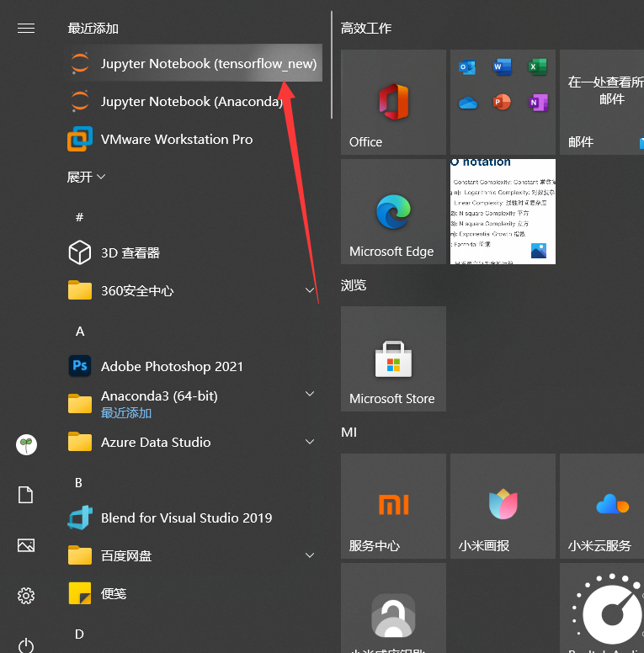This screenshot has width=644, height=653.
Task: Open VMware Workstation Pro
Action: [194, 139]
